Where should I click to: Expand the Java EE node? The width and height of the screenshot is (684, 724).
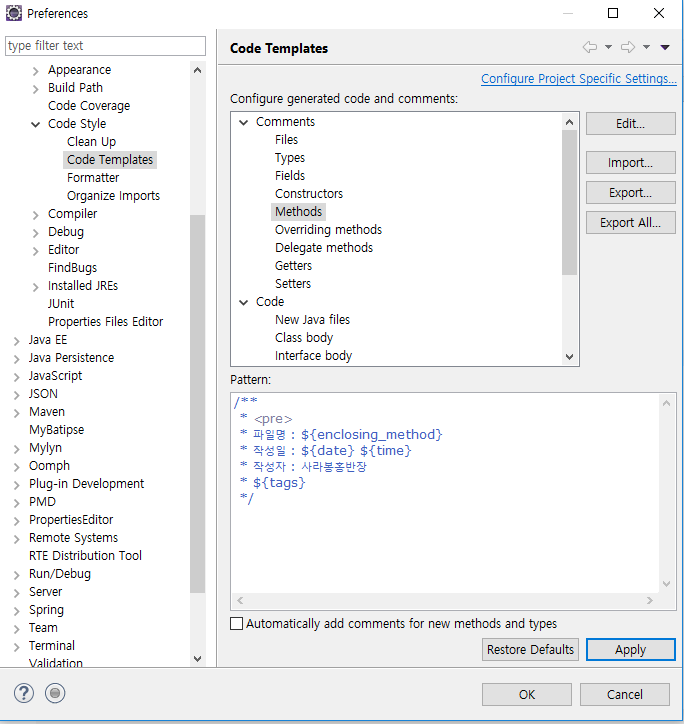pyautogui.click(x=17, y=341)
